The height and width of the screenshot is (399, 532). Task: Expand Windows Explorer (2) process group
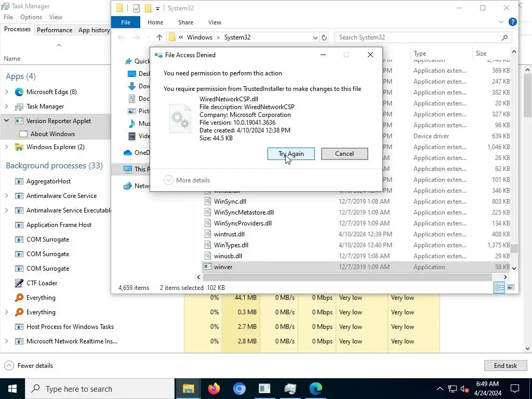click(x=6, y=147)
